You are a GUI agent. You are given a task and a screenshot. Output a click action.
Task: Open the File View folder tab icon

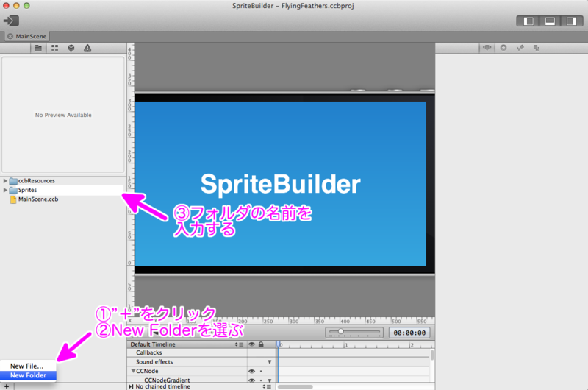pos(38,48)
